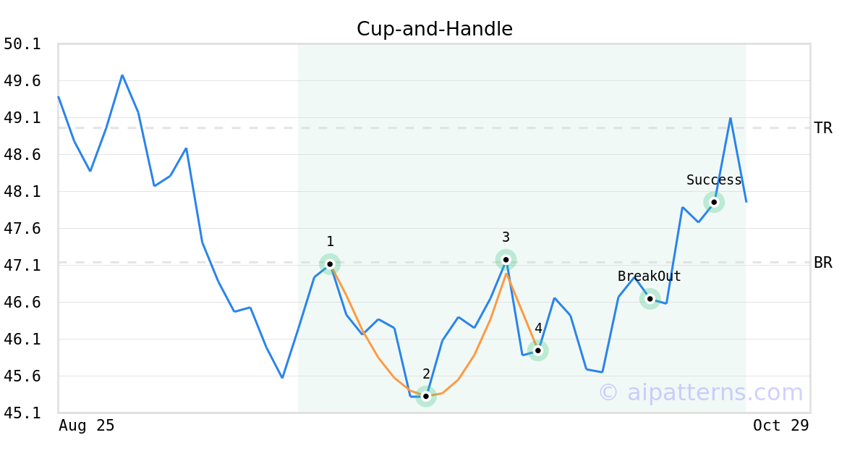The height and width of the screenshot is (456, 868).
Task: Click the pattern point 1 marker
Action: pyautogui.click(x=330, y=264)
